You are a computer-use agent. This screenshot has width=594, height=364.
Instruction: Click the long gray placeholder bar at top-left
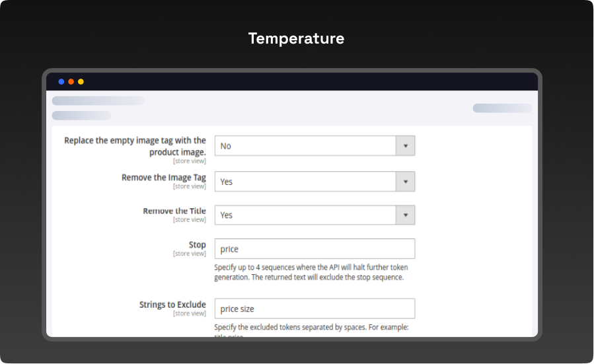pyautogui.click(x=98, y=101)
